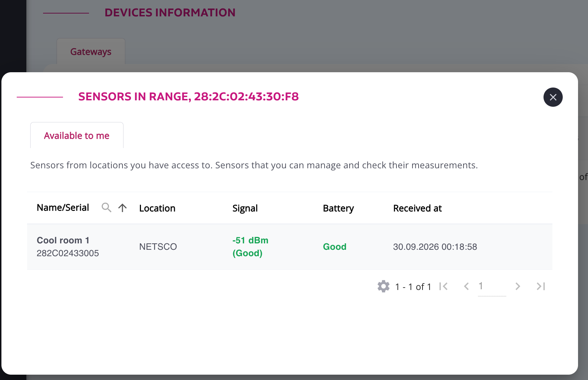Click the Battery column header
This screenshot has height=380, width=588.
[x=338, y=208]
